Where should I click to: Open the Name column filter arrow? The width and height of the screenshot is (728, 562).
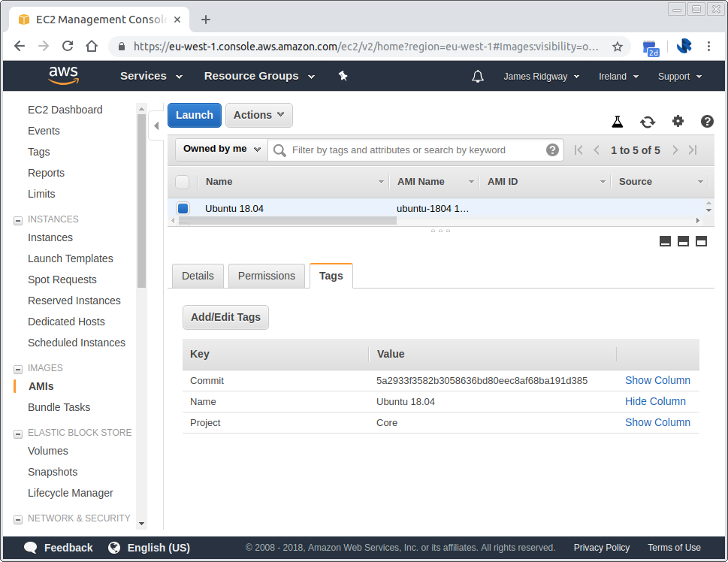381,182
